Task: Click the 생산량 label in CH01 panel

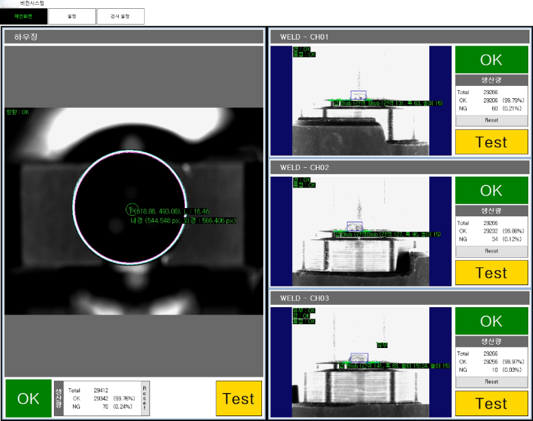Action: point(491,80)
